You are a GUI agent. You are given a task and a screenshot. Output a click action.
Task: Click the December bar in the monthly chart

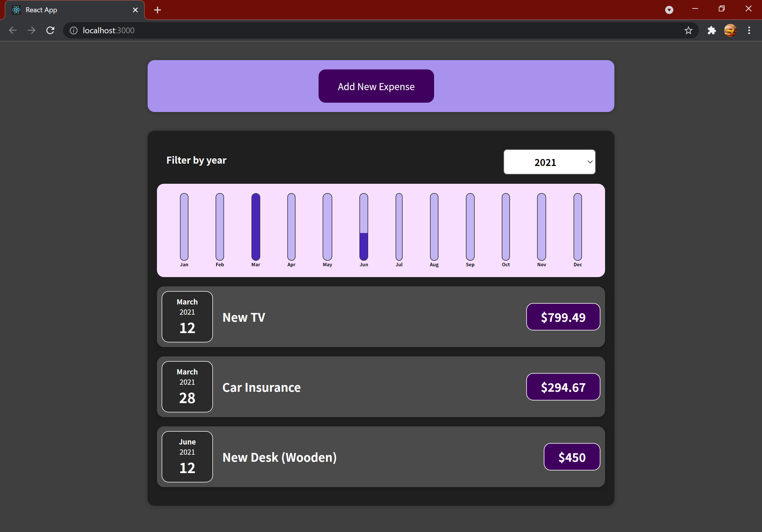(577, 227)
